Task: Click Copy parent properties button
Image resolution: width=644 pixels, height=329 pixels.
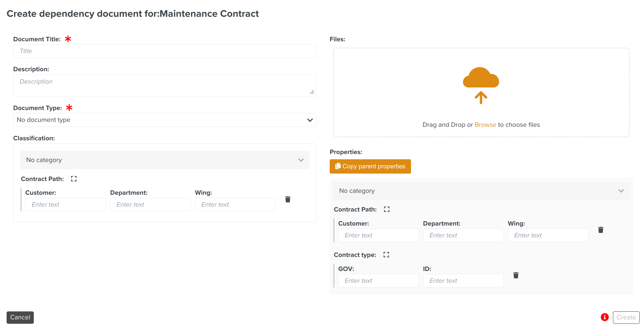Action: click(x=370, y=166)
